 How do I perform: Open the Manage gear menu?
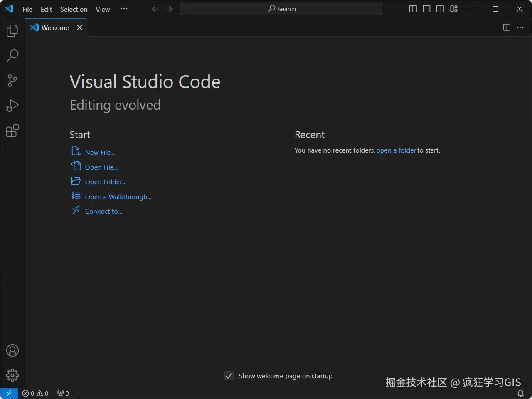pyautogui.click(x=12, y=375)
